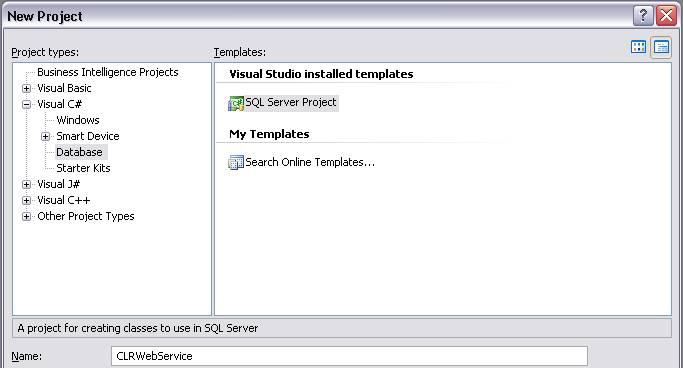Choose the Database project type

click(80, 152)
